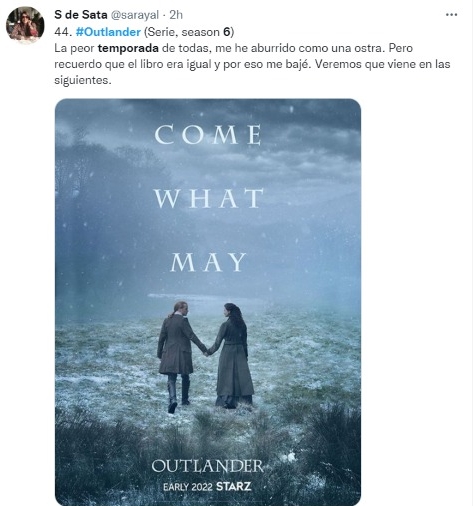Open the @sarayal handle link

point(134,15)
